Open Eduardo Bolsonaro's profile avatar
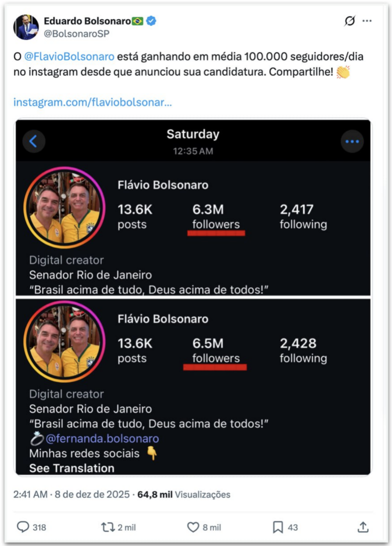392x546 pixels. [26, 27]
